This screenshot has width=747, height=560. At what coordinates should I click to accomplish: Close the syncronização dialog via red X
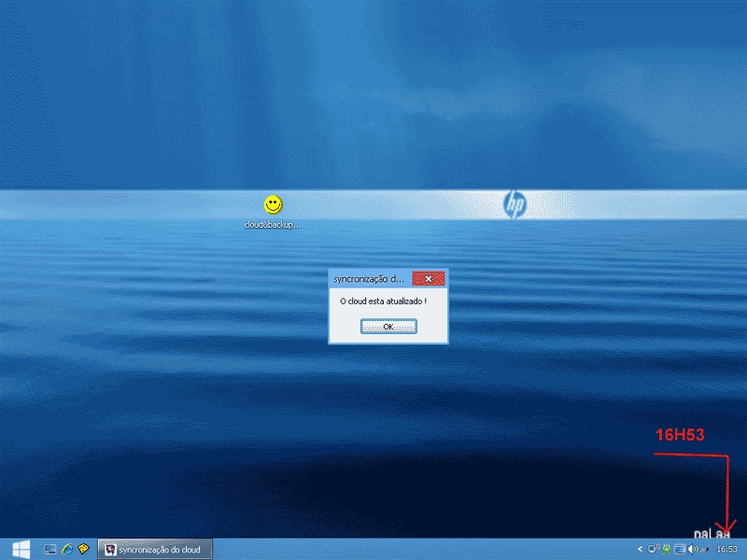(x=429, y=278)
